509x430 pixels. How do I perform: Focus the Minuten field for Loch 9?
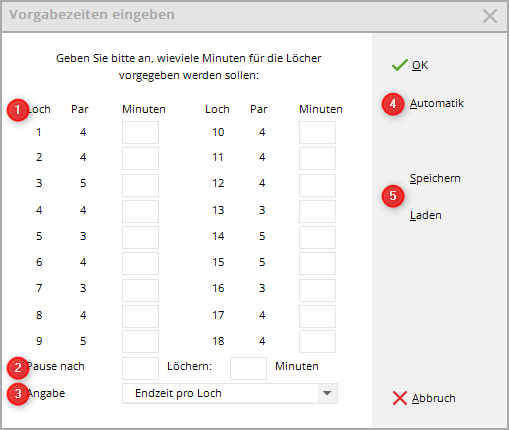click(x=140, y=341)
